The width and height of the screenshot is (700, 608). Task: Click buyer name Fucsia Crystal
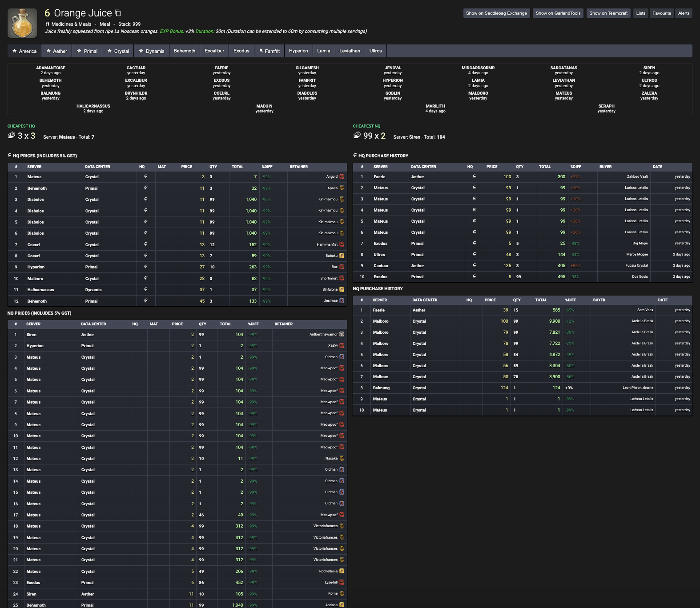point(637,265)
